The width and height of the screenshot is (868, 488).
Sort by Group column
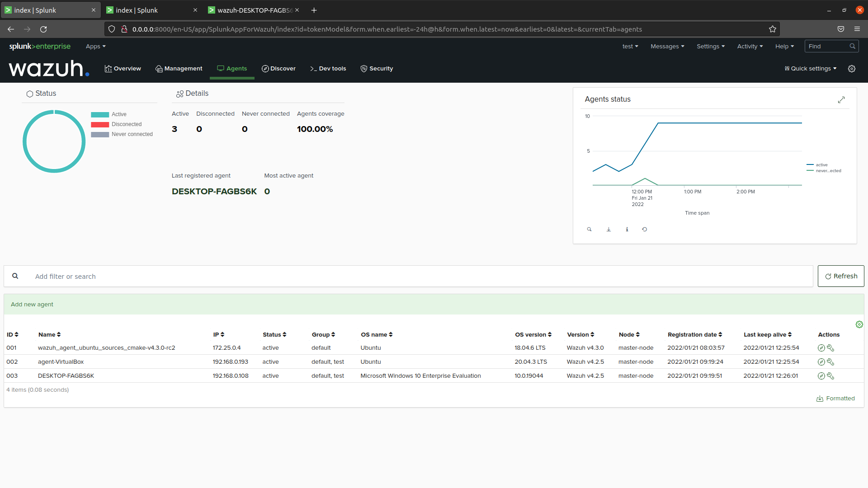[323, 335]
